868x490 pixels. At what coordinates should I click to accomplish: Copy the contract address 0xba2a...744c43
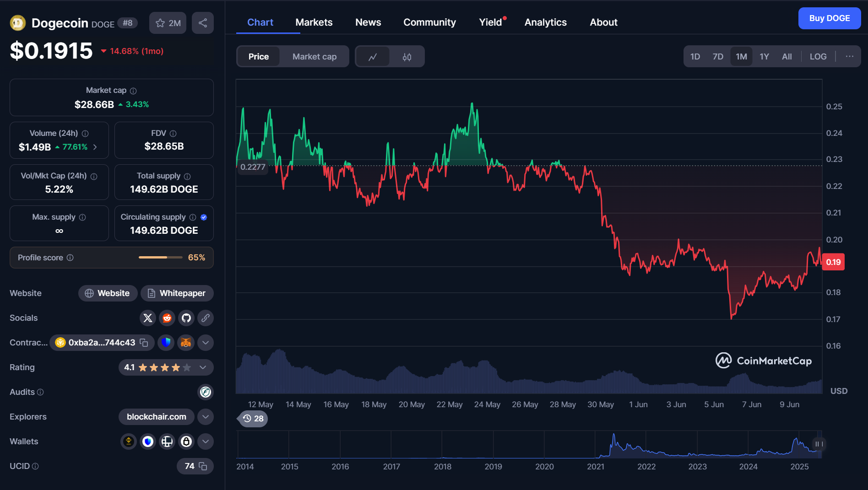point(144,343)
